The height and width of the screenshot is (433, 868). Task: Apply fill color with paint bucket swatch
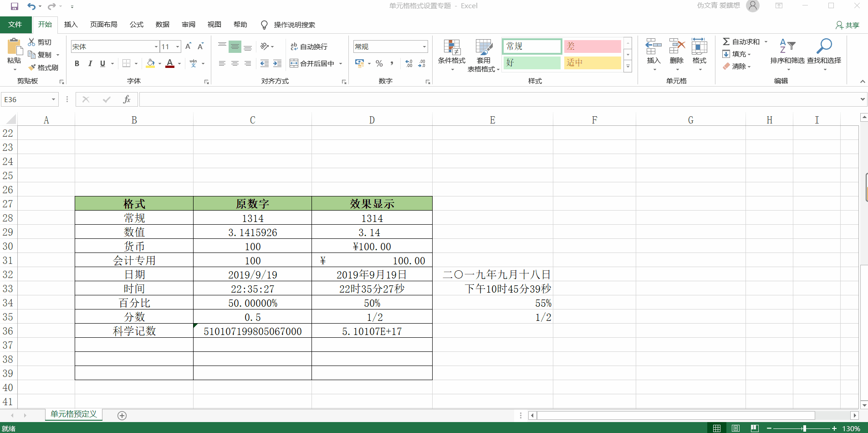tap(150, 63)
